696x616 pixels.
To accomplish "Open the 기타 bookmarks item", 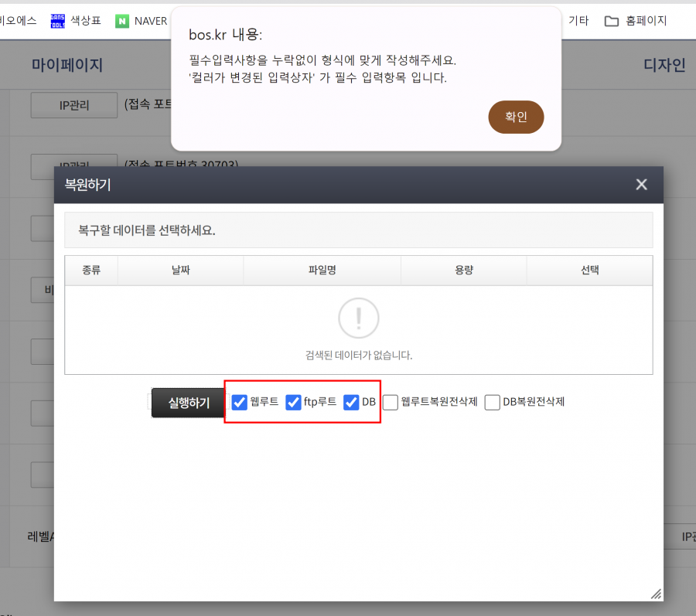I will (578, 21).
